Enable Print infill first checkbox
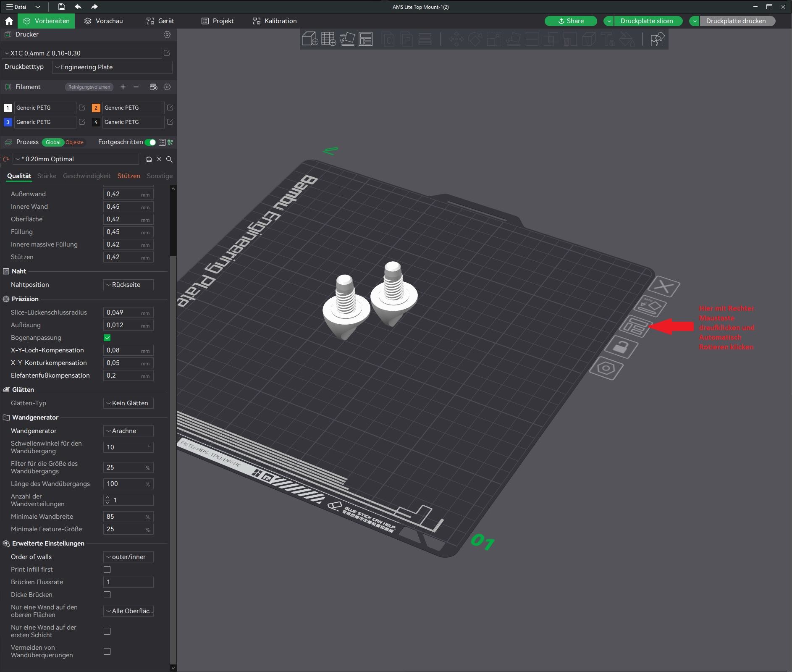The height and width of the screenshot is (672, 792). [x=107, y=570]
